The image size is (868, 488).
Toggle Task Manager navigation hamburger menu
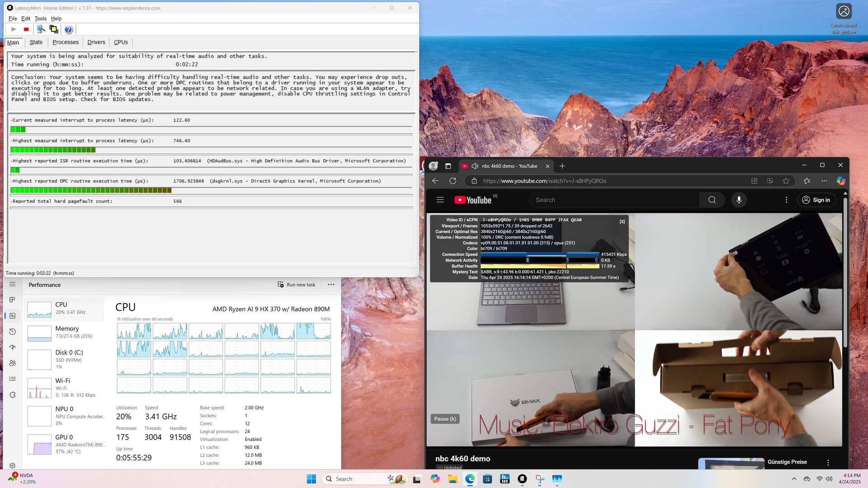tap(13, 284)
